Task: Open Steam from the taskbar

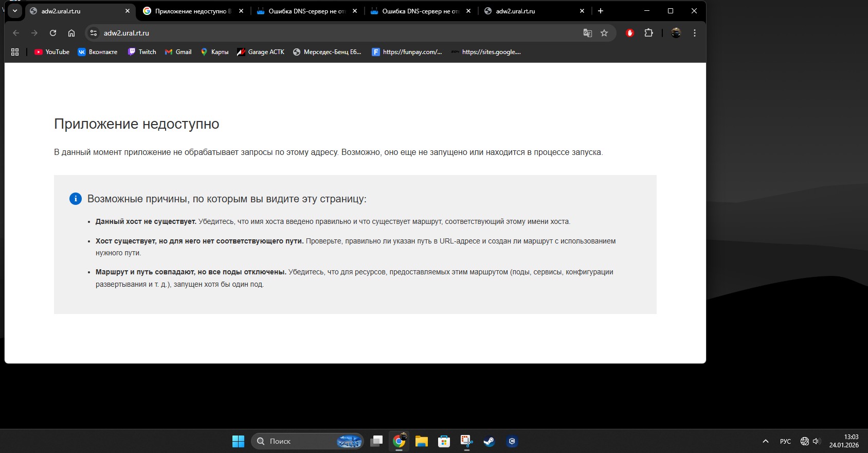Action: point(489,441)
